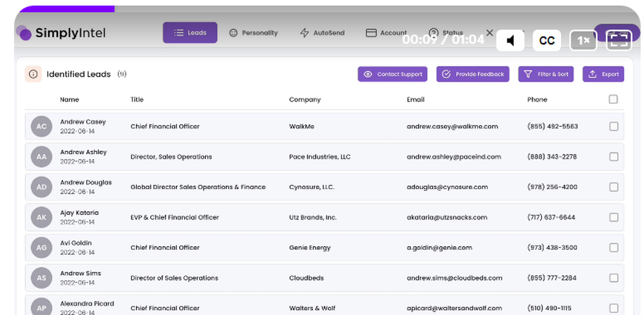Click the AP avatar
The image size is (644, 315).
click(41, 308)
